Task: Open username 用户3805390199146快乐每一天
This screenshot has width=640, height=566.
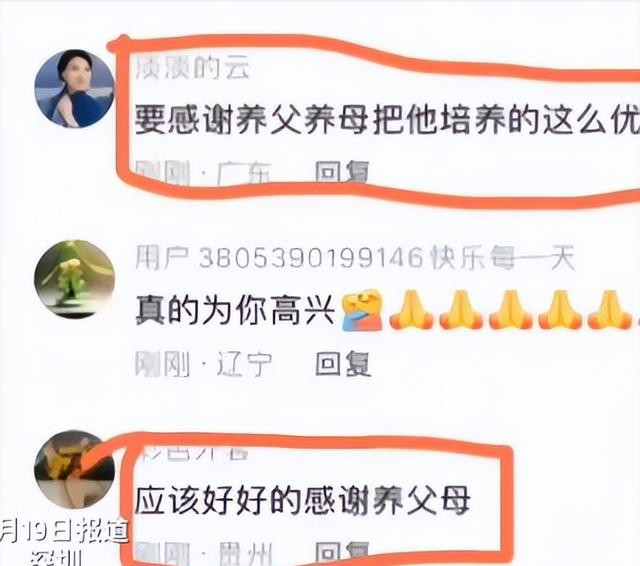Action: (355, 258)
